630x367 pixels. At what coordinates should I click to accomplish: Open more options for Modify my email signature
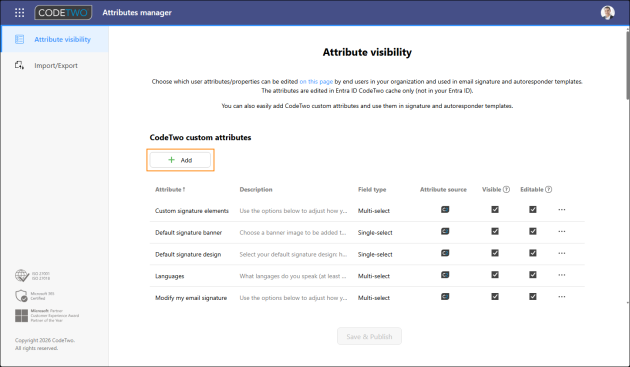pyautogui.click(x=562, y=296)
